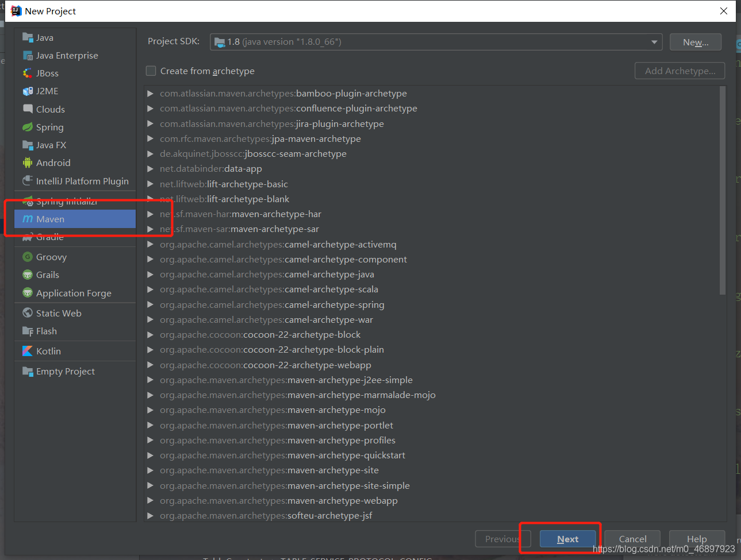Screen dimensions: 741x560
Task: Click the Spring leaf icon
Action: click(28, 127)
